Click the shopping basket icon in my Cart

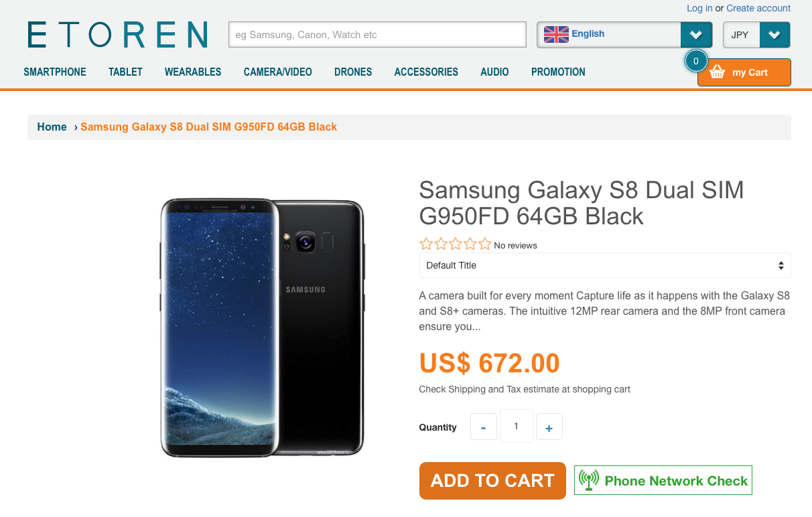718,72
